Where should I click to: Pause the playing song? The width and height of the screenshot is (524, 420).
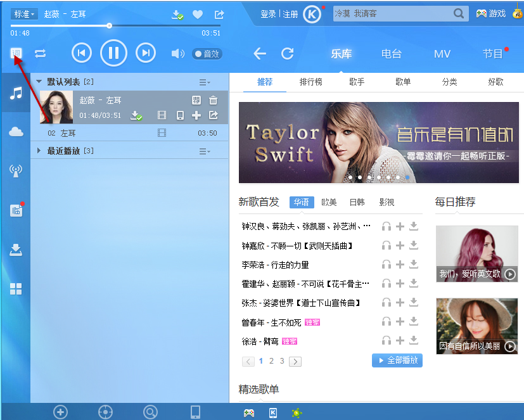(113, 53)
